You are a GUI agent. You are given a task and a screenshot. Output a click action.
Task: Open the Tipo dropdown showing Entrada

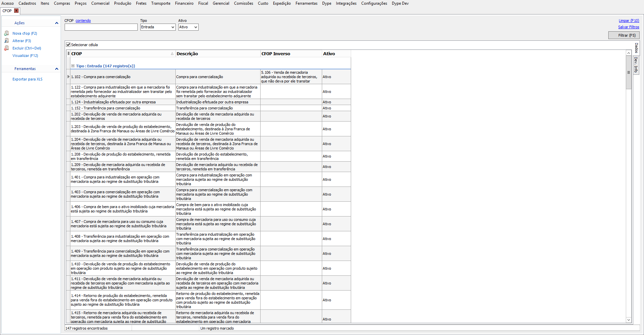tap(158, 27)
